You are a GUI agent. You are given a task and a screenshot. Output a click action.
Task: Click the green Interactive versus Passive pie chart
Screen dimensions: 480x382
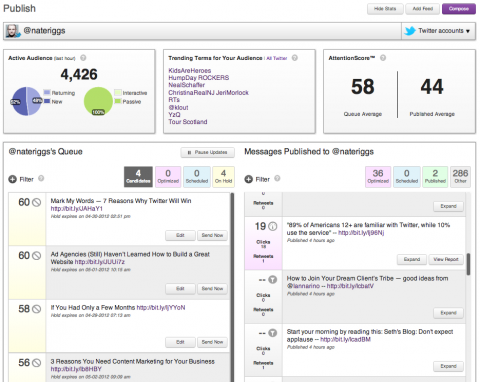click(98, 101)
